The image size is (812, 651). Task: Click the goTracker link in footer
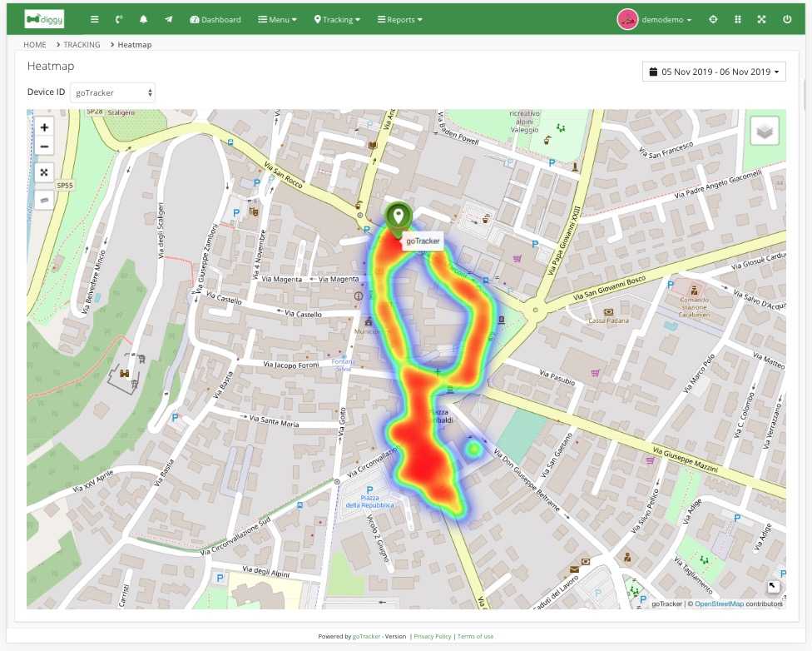click(x=366, y=636)
